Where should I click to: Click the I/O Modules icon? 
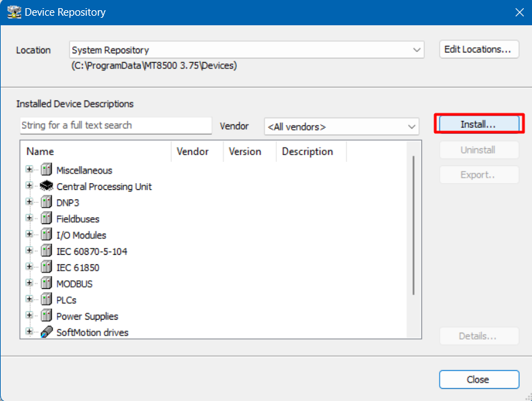[46, 235]
